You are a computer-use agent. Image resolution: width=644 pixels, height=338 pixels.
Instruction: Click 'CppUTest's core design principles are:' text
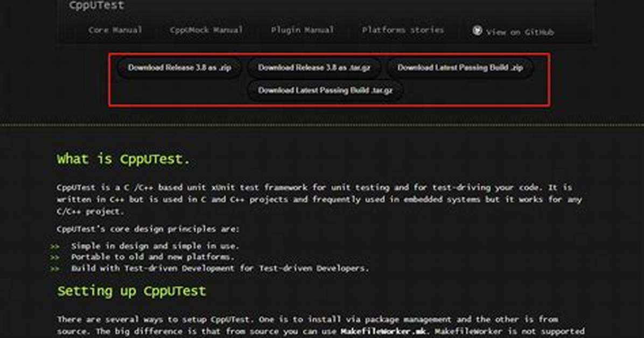(x=148, y=229)
